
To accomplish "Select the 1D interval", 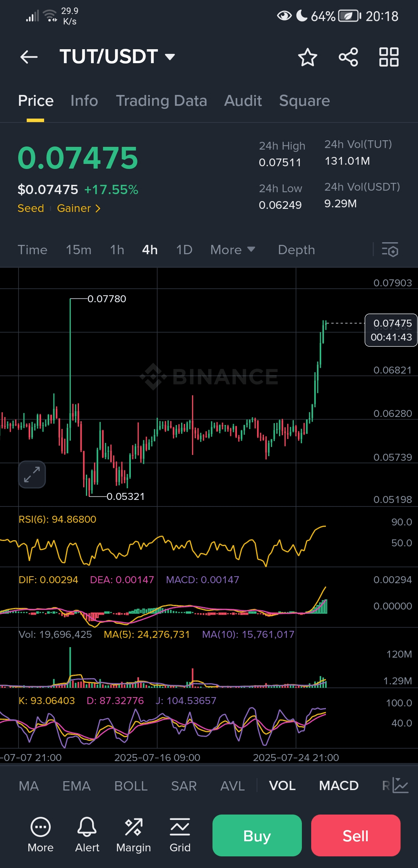I will click(184, 250).
